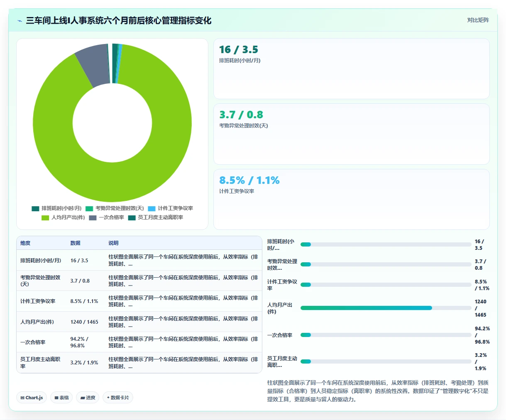Hide 计件工资争议率 series via legend
Image resolution: width=506 pixels, height=420 pixels.
pos(170,208)
